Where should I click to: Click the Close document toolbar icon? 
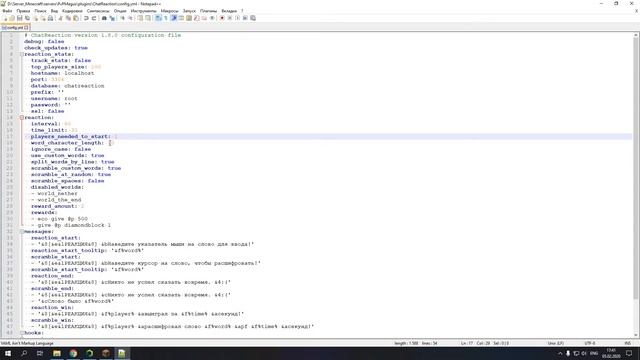(35, 18)
